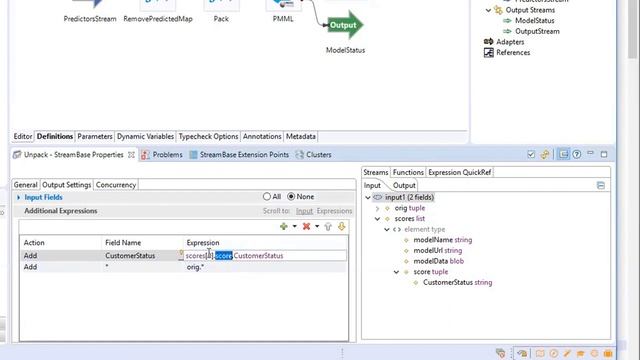Click the move up arrow icon
Screen dimensions: 640x360
coord(328,227)
